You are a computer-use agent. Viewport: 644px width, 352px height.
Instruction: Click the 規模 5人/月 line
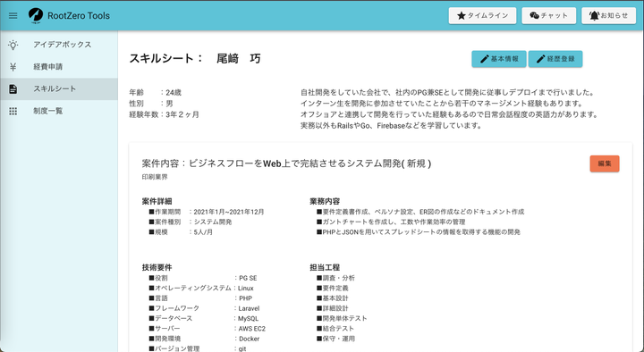click(181, 232)
